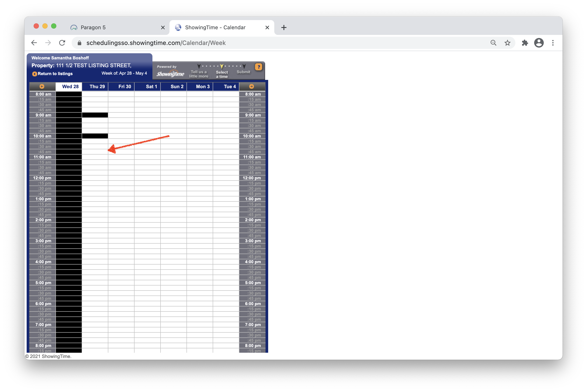
Task: Open a new browser tab
Action: coord(284,28)
